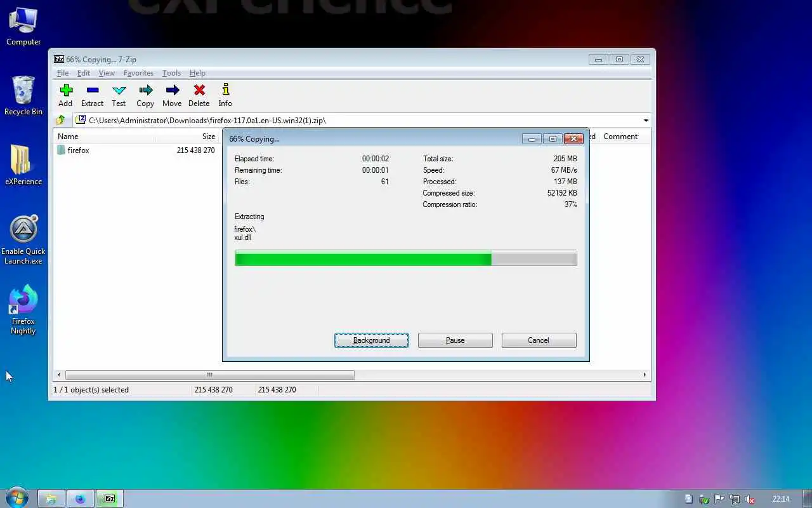This screenshot has height=508, width=812.
Task: Click the 215 438 270 size cell
Action: [195, 150]
